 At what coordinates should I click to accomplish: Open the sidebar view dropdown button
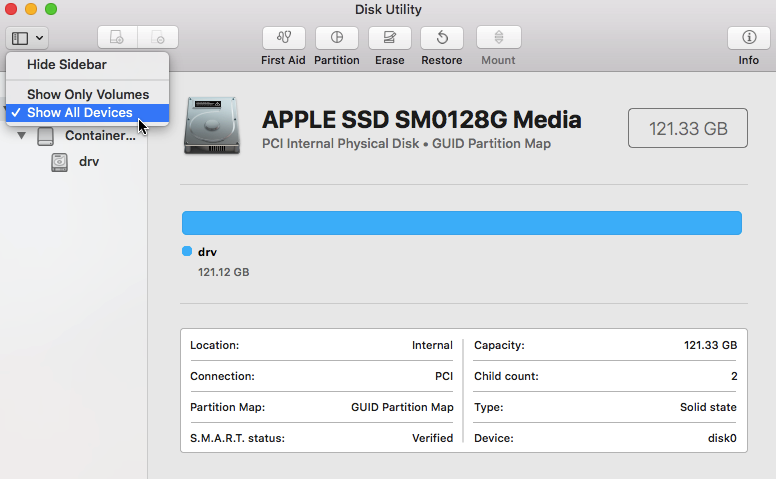coord(27,38)
